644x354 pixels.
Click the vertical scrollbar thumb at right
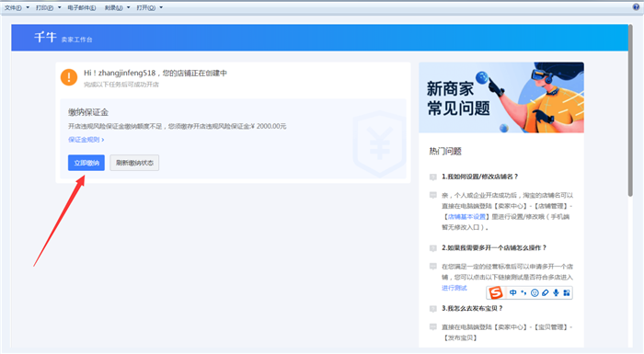(x=630, y=111)
